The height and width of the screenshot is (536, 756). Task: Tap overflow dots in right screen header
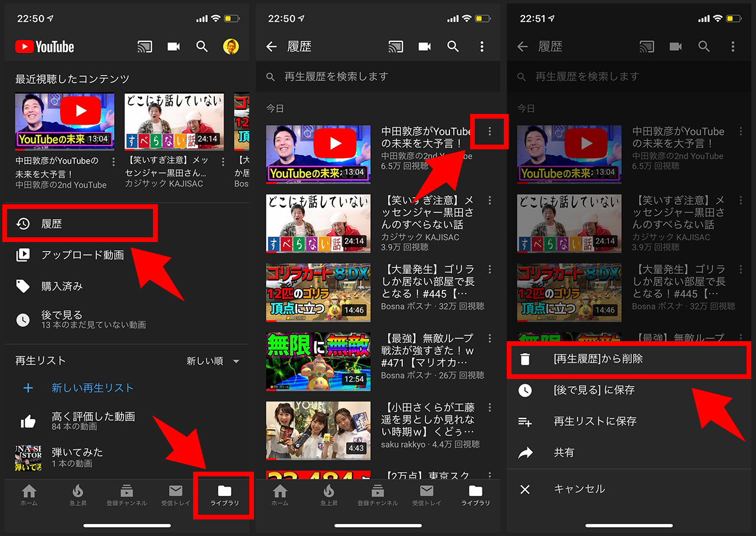pyautogui.click(x=733, y=47)
